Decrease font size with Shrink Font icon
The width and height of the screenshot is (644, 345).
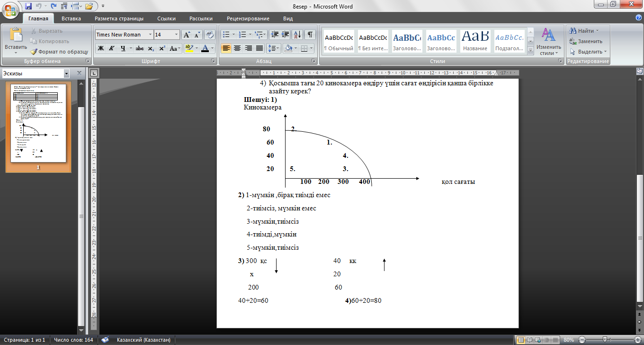point(197,35)
